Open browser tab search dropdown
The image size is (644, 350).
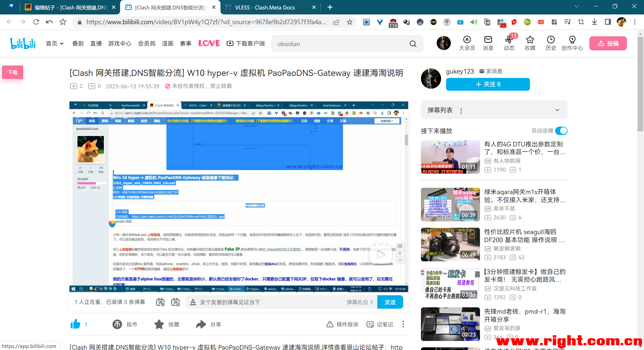pos(577,6)
